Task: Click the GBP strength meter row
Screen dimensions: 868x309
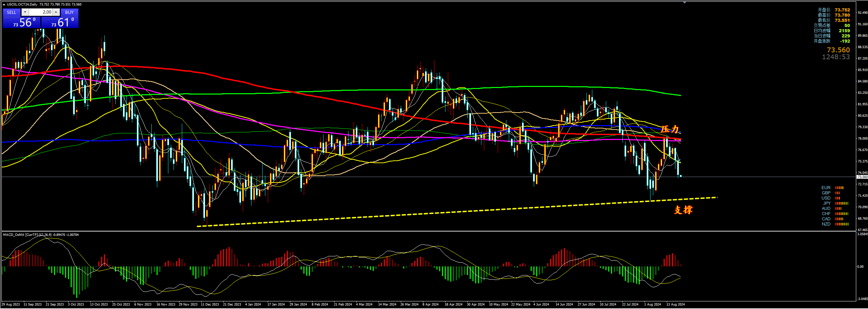Action: pyautogui.click(x=831, y=193)
